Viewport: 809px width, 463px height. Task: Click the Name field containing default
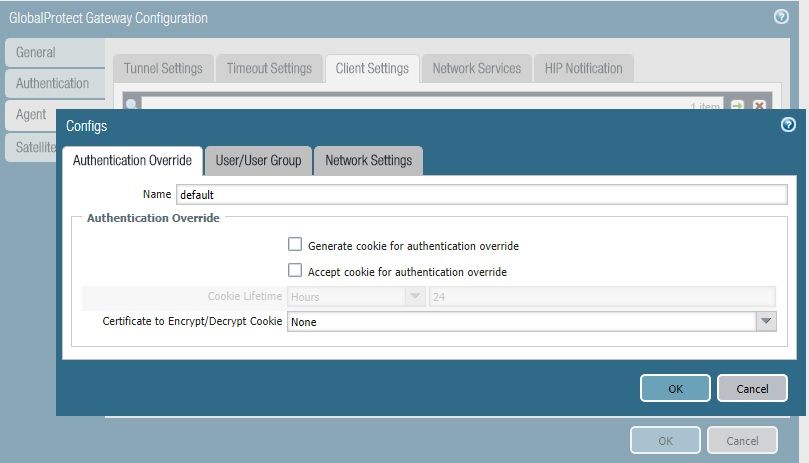tap(482, 195)
